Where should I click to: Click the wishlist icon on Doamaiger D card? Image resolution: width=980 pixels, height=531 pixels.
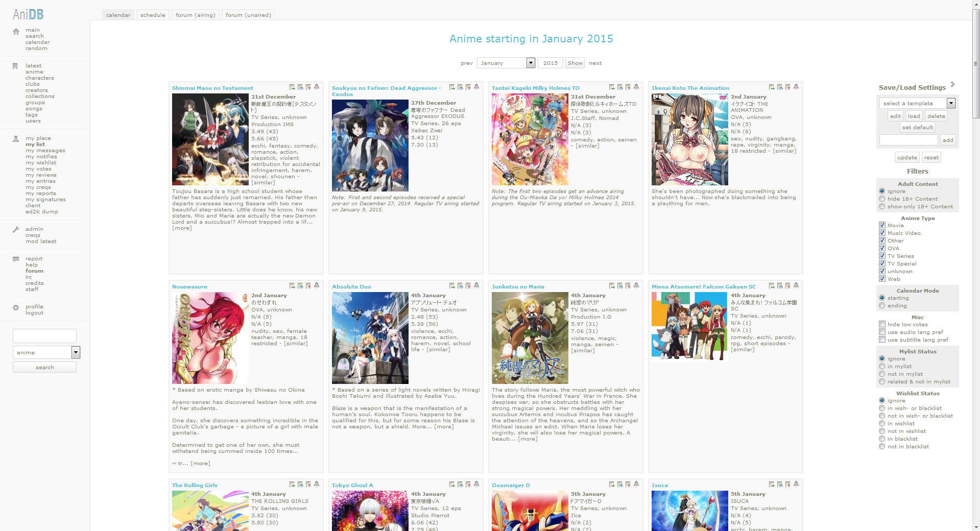click(x=628, y=485)
